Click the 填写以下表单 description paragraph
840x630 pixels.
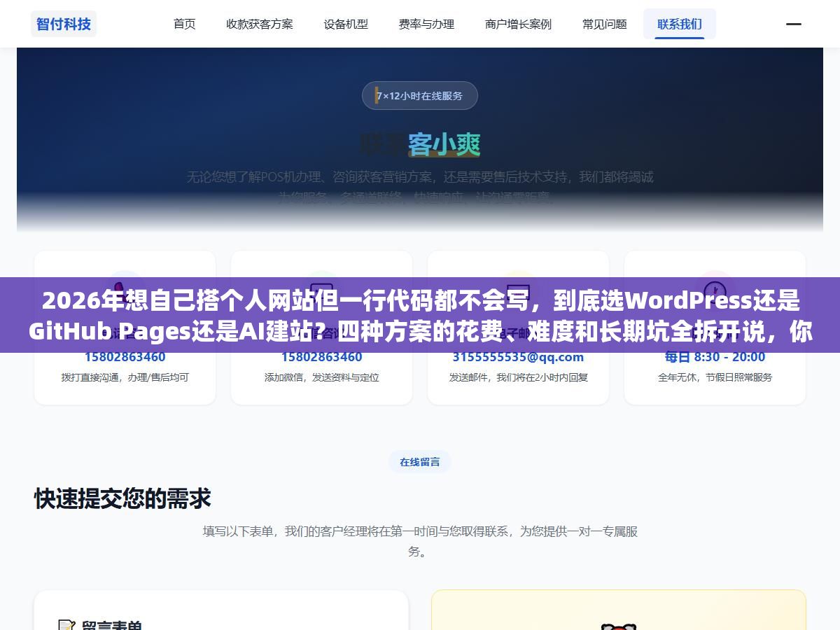(x=420, y=542)
